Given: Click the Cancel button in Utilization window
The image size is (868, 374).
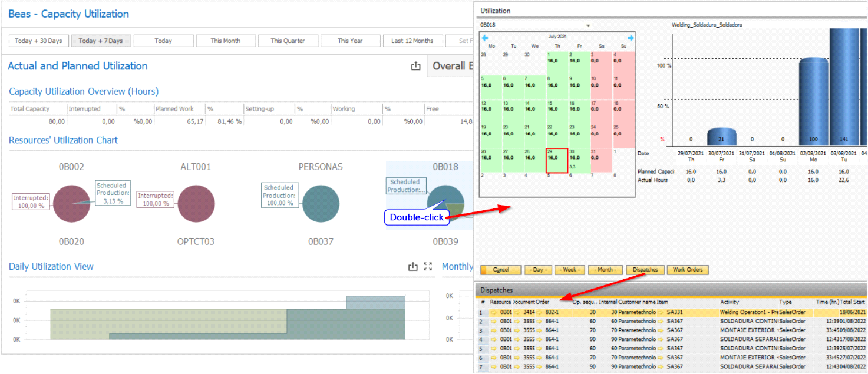Looking at the screenshot, I should tap(501, 270).
